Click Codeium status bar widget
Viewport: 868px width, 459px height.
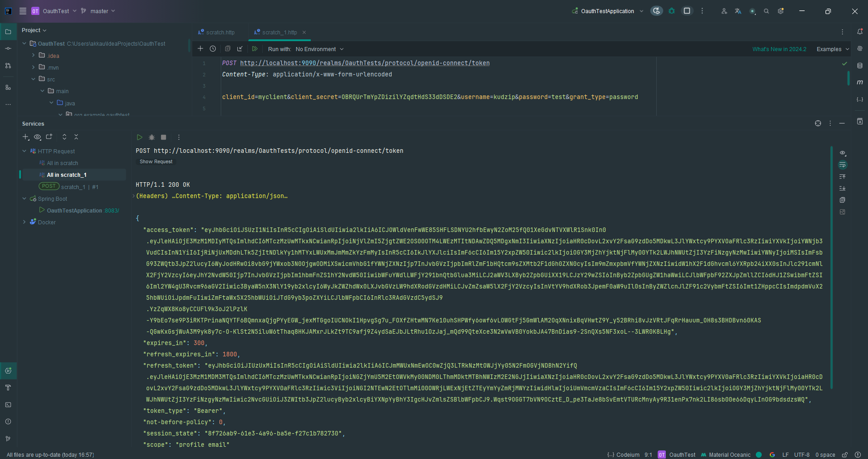click(x=623, y=455)
